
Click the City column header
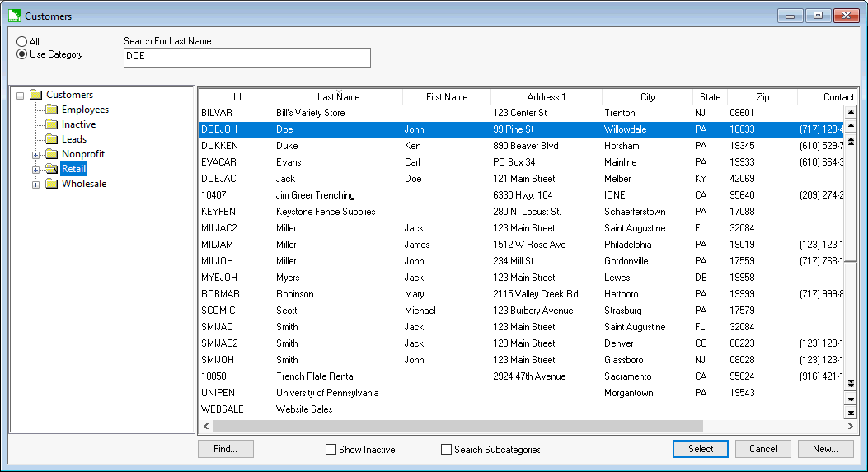[x=647, y=97]
